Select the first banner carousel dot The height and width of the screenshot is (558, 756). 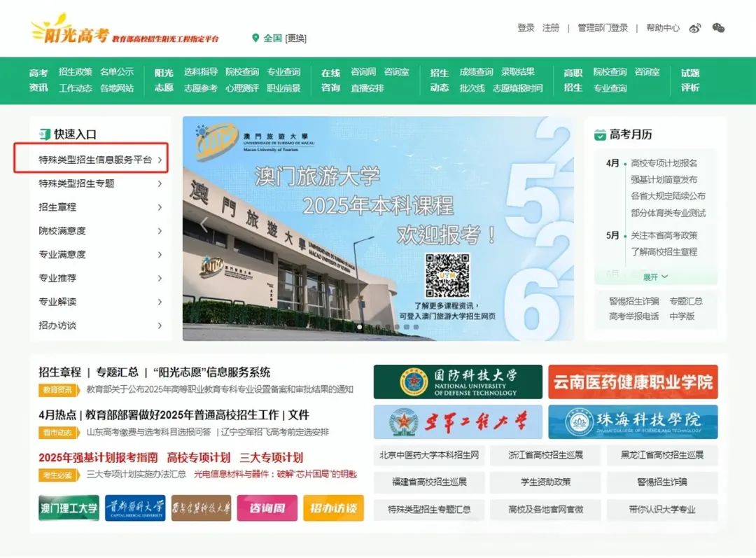coord(360,327)
